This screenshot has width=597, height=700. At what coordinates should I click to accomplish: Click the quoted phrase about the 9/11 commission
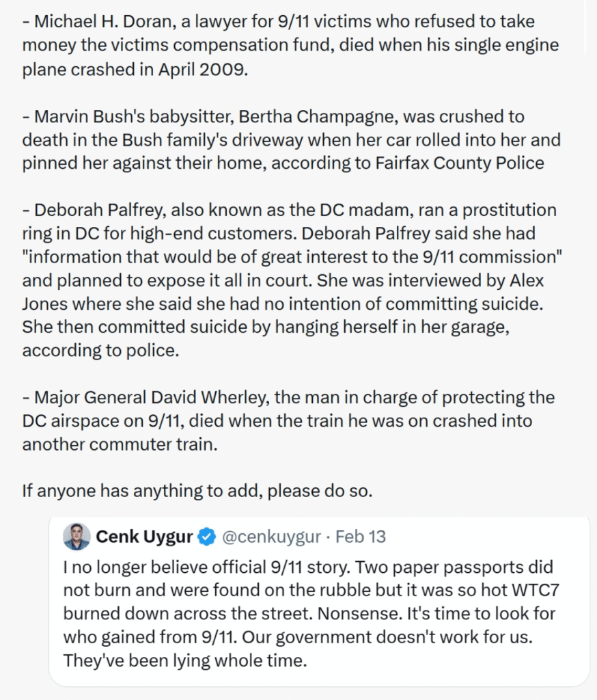(288, 257)
